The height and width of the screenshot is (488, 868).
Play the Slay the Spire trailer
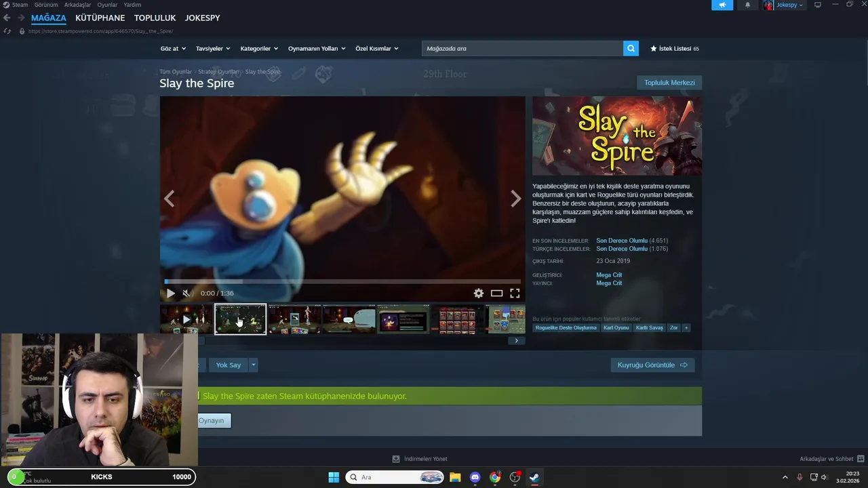(170, 293)
